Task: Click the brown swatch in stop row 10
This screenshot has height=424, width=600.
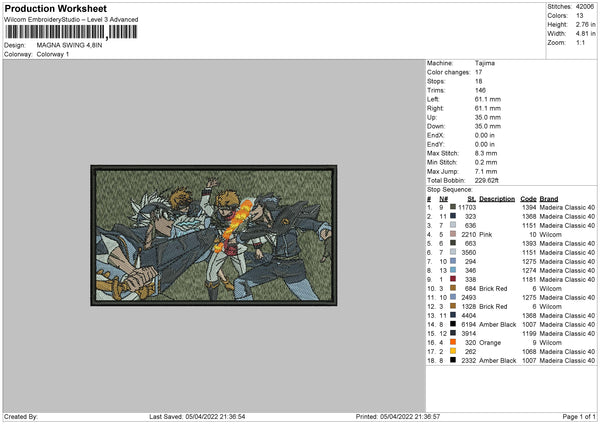Action: pyautogui.click(x=453, y=288)
